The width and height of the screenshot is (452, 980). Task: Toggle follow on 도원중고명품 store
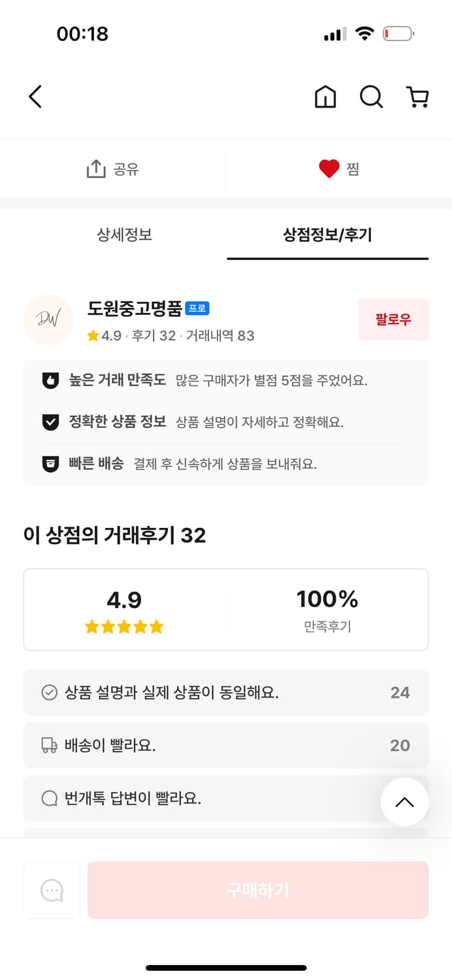click(x=393, y=319)
